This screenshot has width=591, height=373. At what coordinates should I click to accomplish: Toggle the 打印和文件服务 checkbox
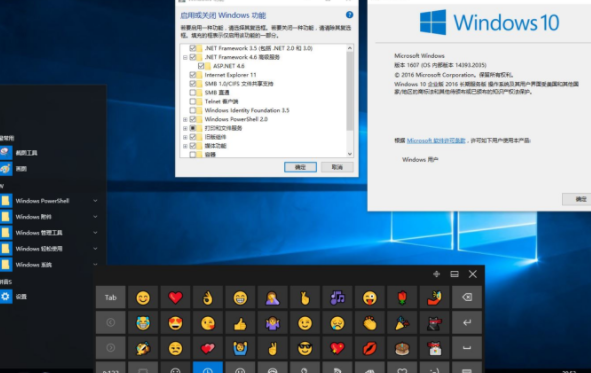point(193,128)
